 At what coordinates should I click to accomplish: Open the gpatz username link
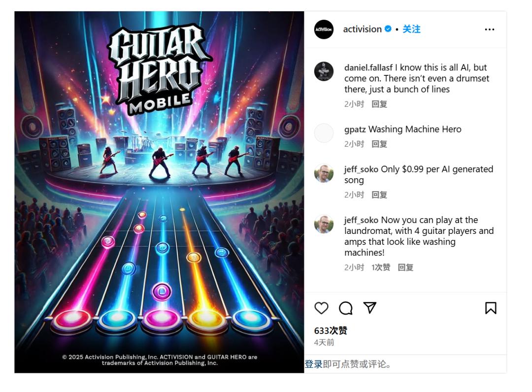[355, 130]
